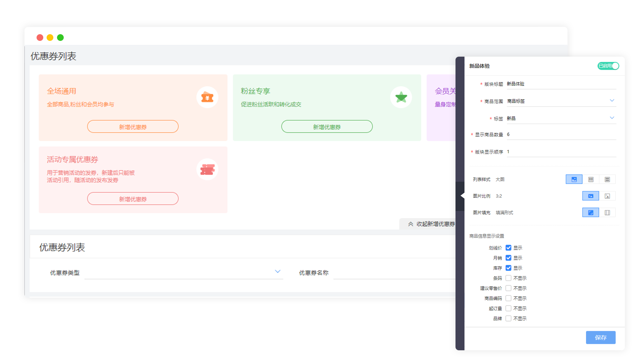The height and width of the screenshot is (362, 644).
Task: Open the 商品范围 dropdown
Action: click(561, 101)
